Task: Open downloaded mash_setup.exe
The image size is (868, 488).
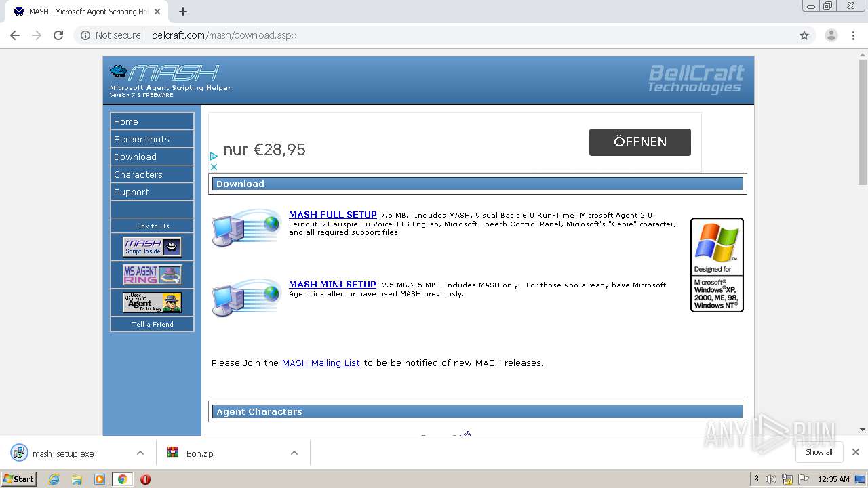Action: click(x=63, y=453)
